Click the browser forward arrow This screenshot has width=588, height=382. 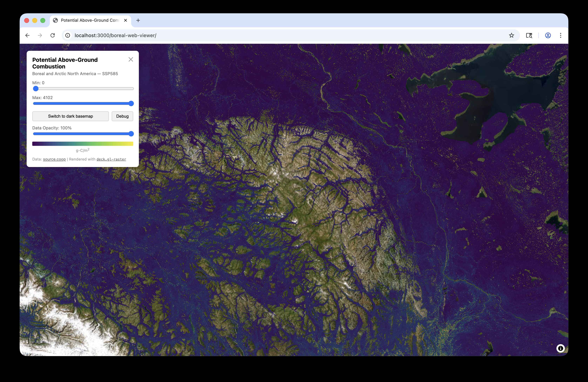pos(40,35)
